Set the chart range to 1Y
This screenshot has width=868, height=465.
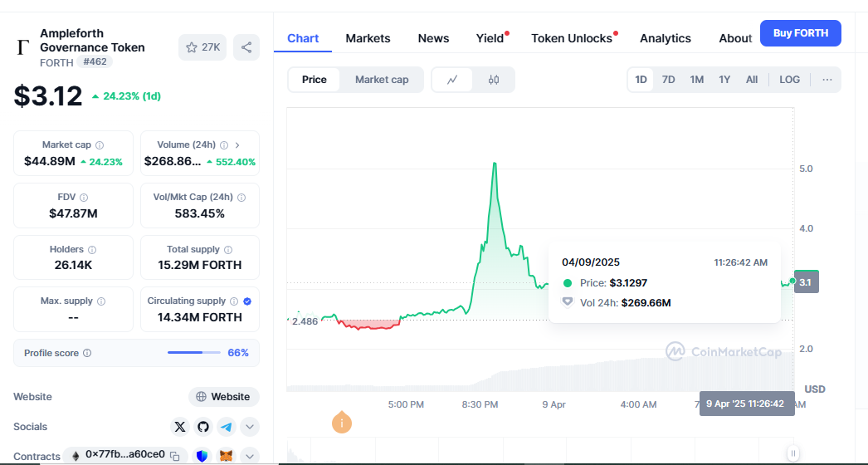tap(724, 80)
